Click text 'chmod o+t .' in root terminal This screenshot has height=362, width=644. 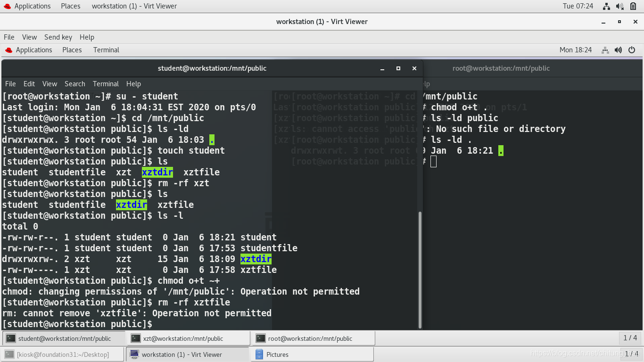(459, 107)
